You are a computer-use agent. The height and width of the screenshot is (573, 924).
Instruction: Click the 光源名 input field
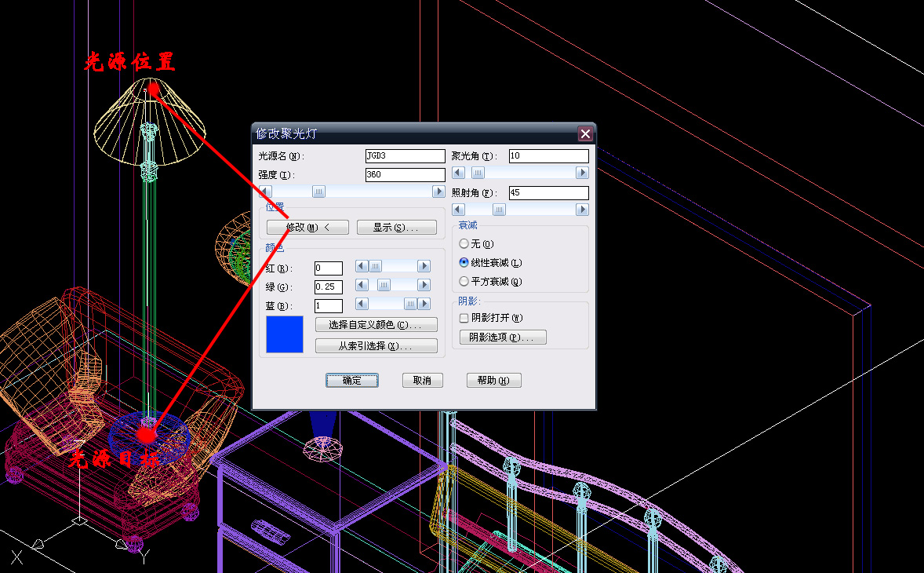(406, 155)
